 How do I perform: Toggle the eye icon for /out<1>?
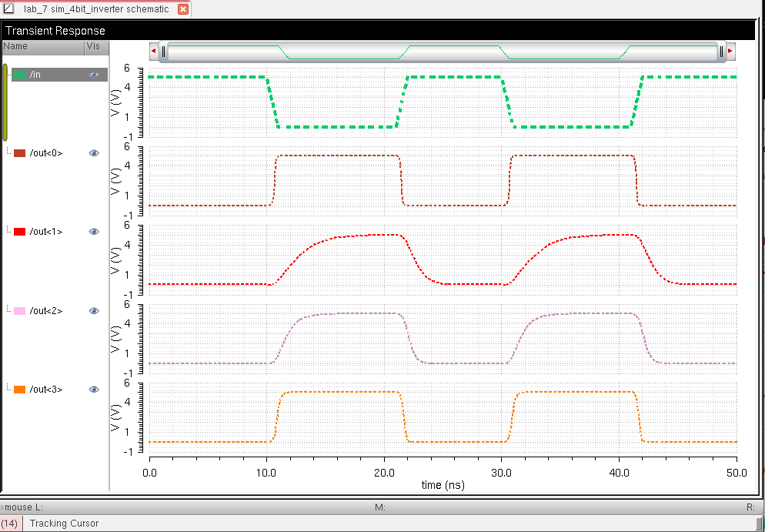pyautogui.click(x=94, y=232)
